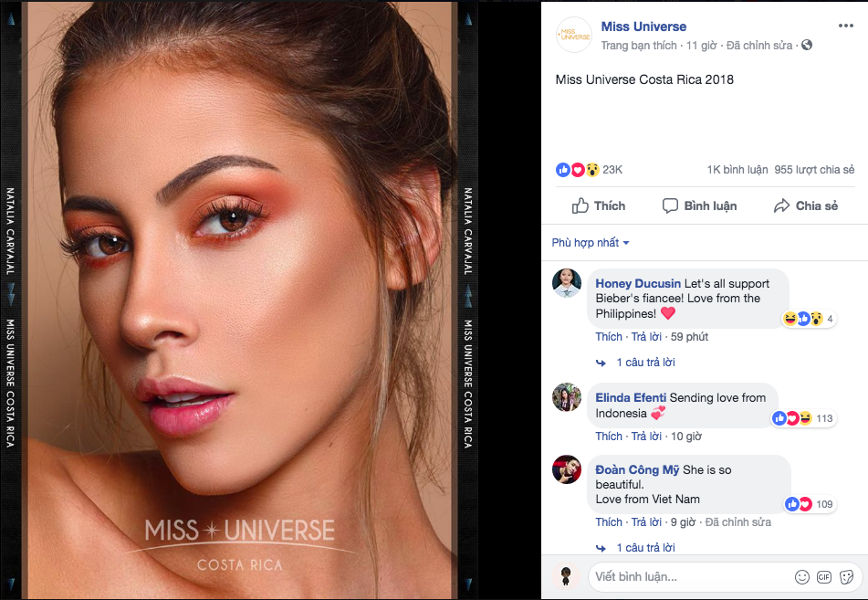
Task: Click the Chia sẻ share button
Action: [805, 205]
